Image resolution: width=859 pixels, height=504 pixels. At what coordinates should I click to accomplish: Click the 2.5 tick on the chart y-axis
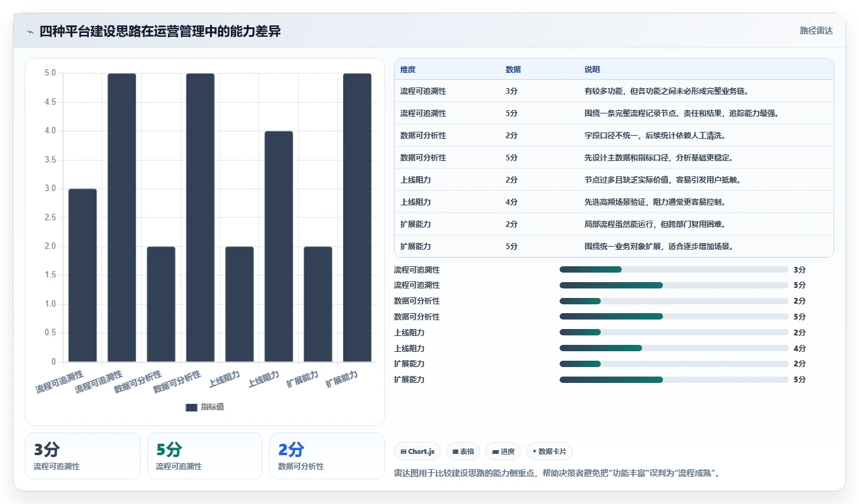(49, 217)
